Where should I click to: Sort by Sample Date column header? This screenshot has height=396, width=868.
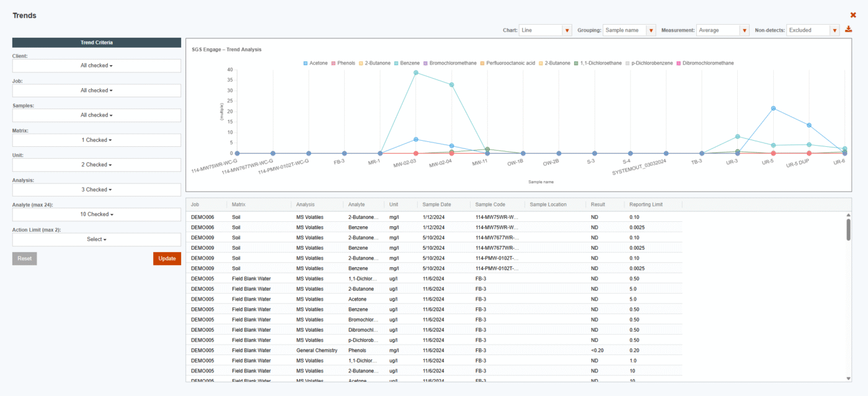coord(436,205)
